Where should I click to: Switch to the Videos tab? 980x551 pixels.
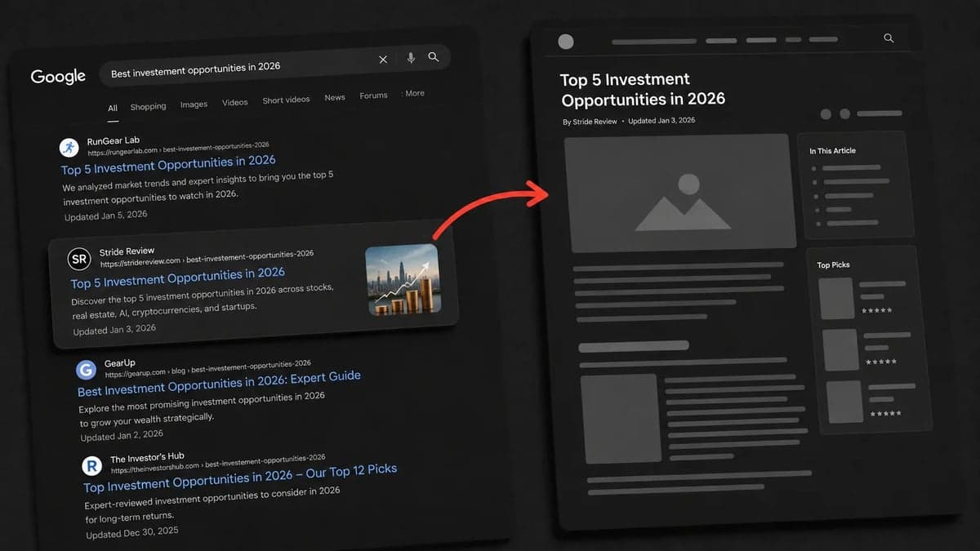pyautogui.click(x=234, y=103)
